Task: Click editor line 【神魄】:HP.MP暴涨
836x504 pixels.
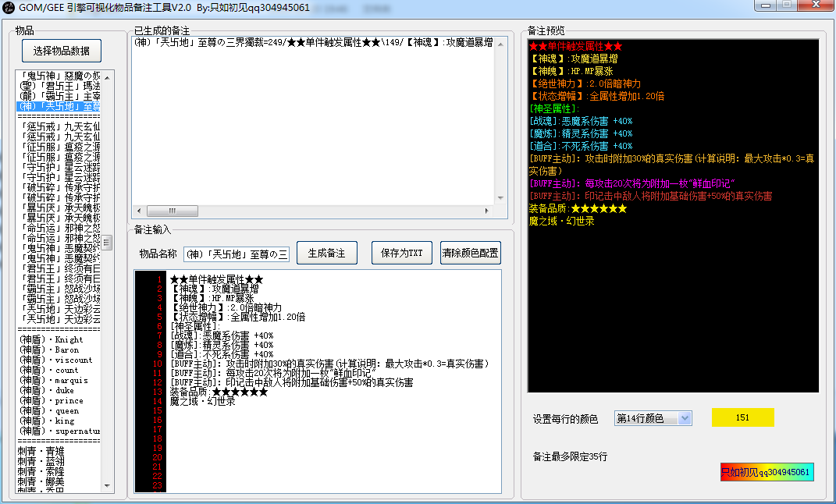Action: click(x=212, y=298)
